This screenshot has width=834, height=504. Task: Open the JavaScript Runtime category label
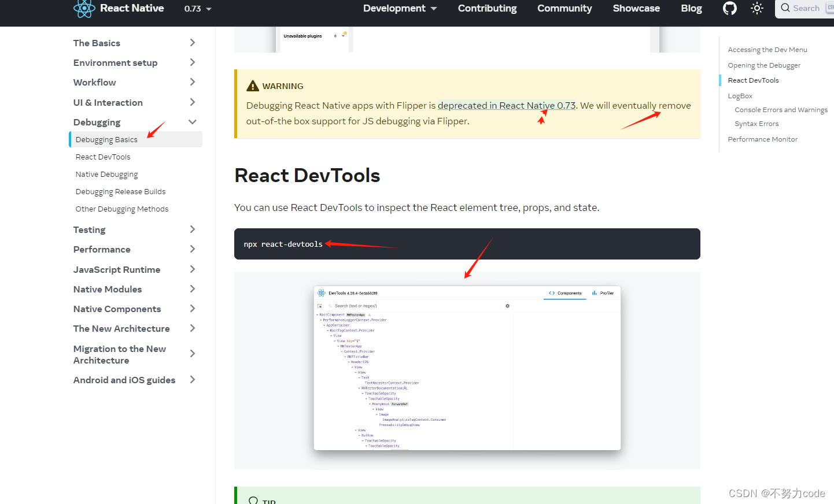click(117, 269)
